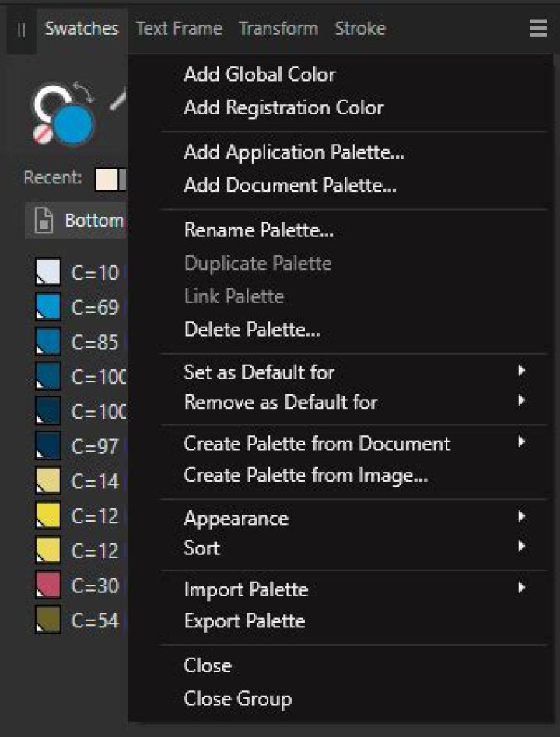
Task: Open the Import Palette submenu
Action: 355,589
